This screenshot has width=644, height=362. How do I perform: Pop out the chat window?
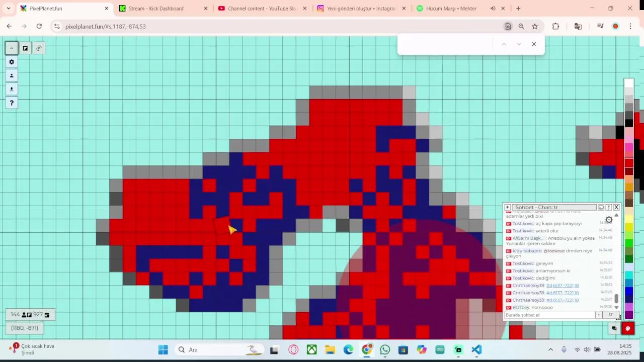point(601,207)
